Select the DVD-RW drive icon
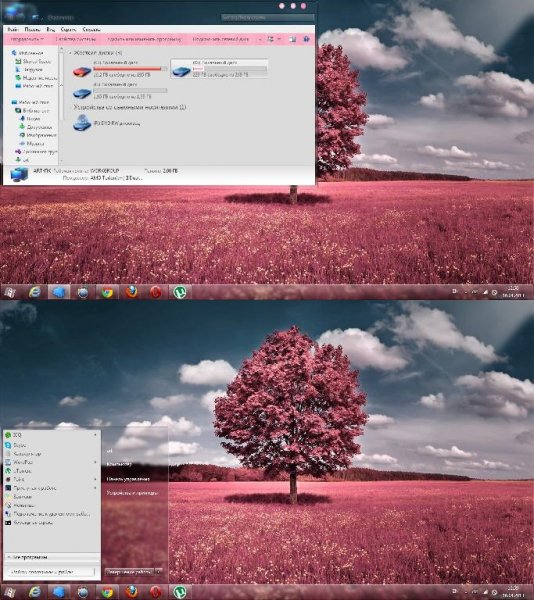Viewport: 534px width, 600px height. click(82, 123)
